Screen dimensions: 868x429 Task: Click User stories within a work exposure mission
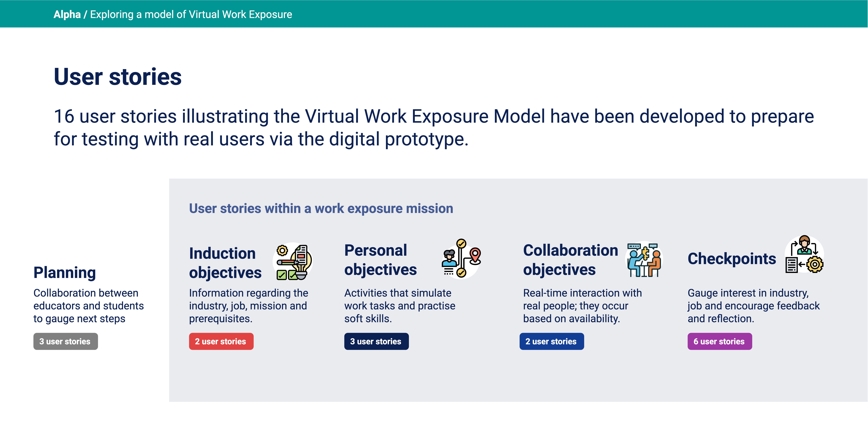coord(321,208)
